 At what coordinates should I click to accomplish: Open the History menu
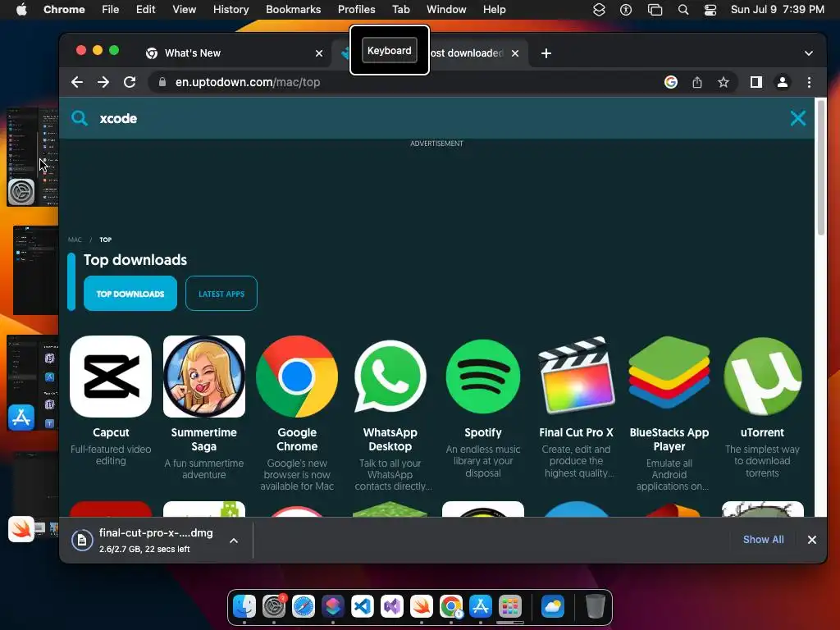[231, 9]
